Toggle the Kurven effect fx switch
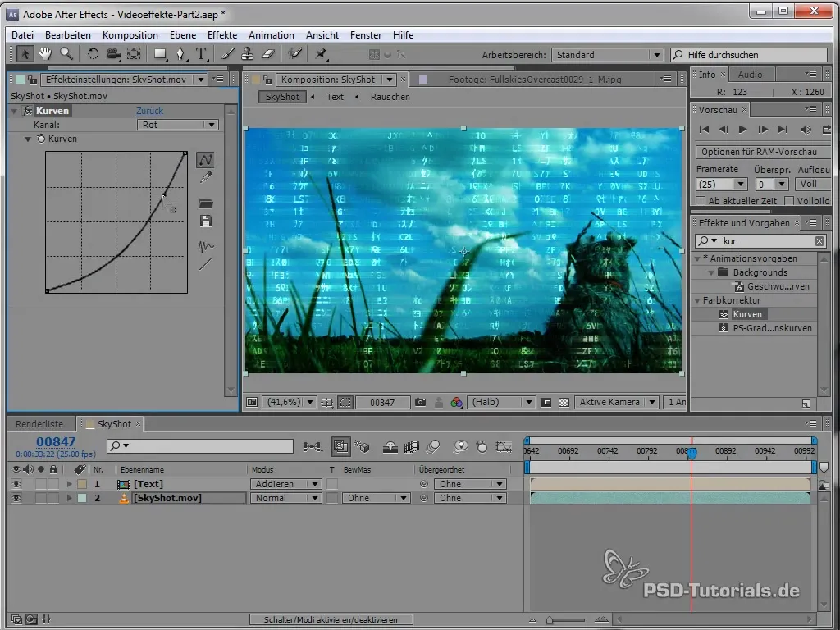 pyautogui.click(x=28, y=111)
